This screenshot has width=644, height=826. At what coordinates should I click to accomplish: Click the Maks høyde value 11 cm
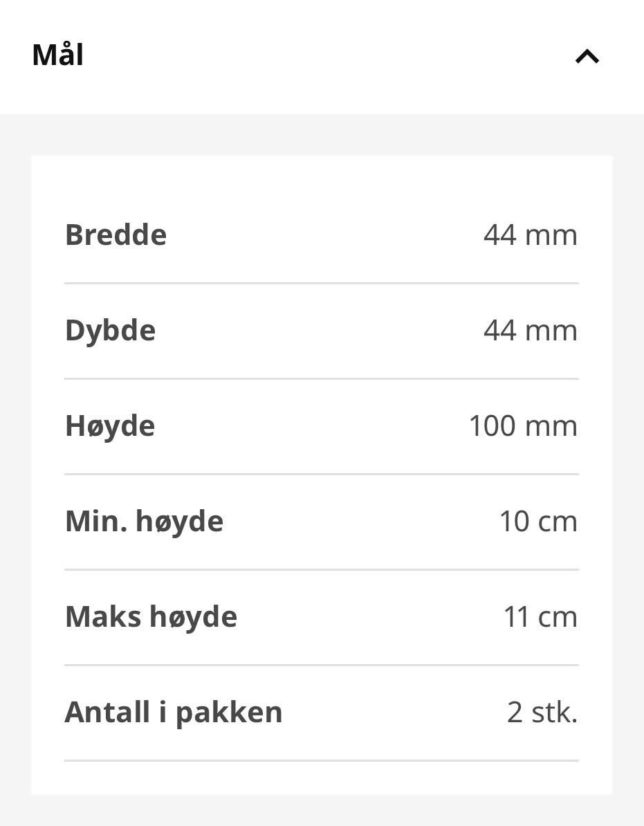coord(540,617)
